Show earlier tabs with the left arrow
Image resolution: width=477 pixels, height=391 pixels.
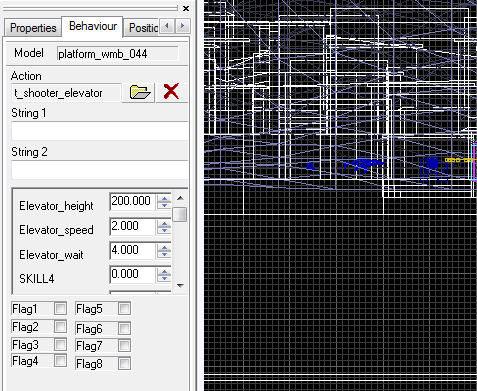point(167,25)
